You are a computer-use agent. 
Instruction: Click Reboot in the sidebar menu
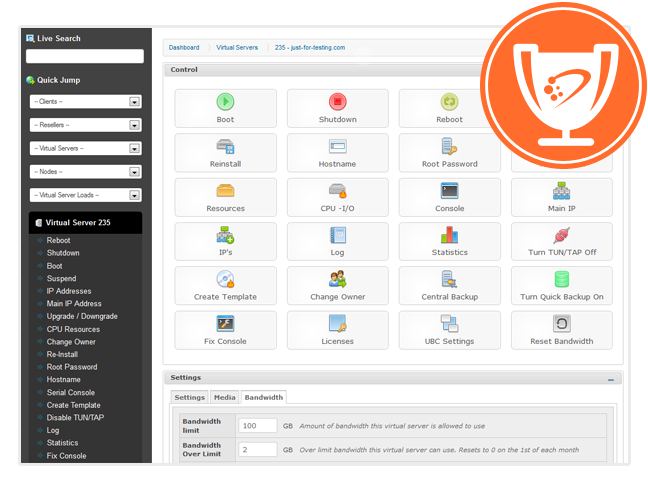pyautogui.click(x=58, y=241)
